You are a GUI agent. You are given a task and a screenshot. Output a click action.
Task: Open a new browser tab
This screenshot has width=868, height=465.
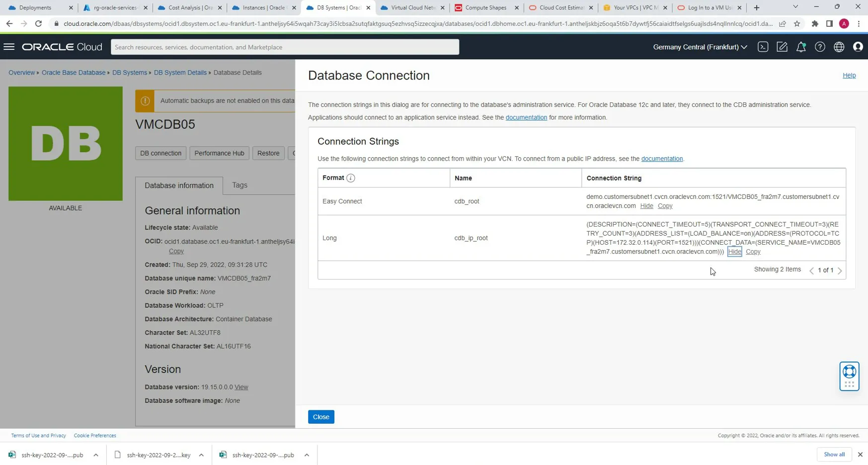(x=757, y=7)
